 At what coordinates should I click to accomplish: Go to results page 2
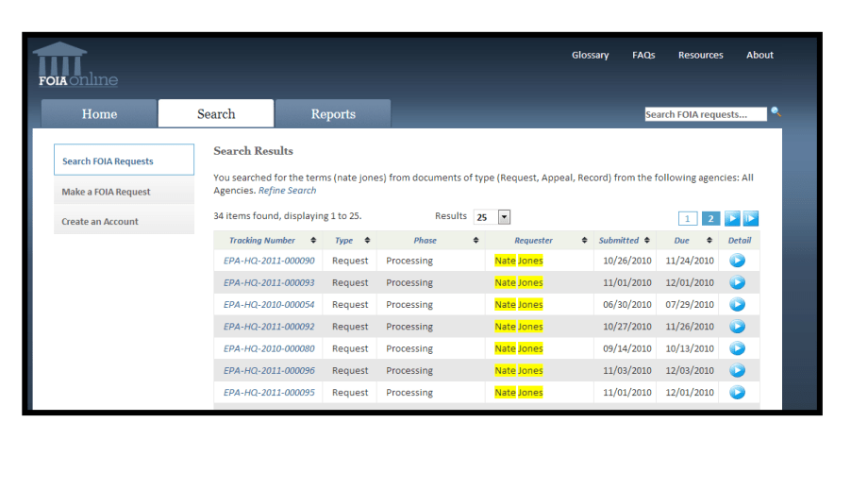coord(710,219)
